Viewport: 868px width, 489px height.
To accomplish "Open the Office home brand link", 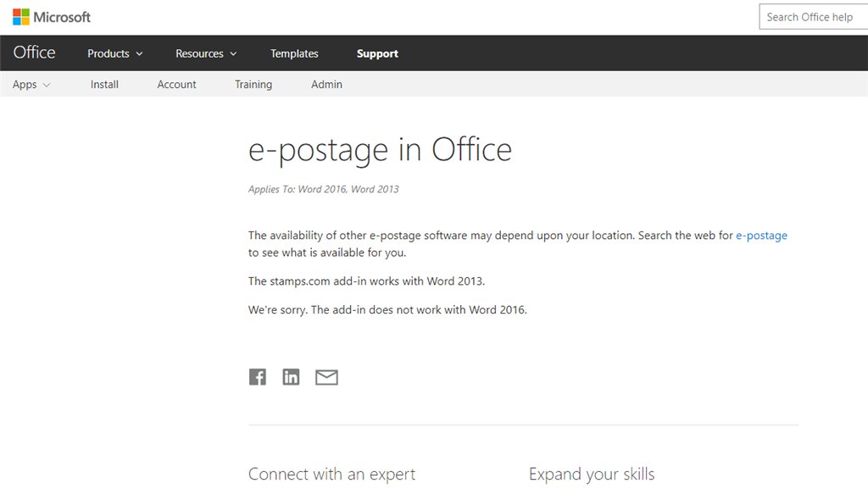I will (x=34, y=53).
